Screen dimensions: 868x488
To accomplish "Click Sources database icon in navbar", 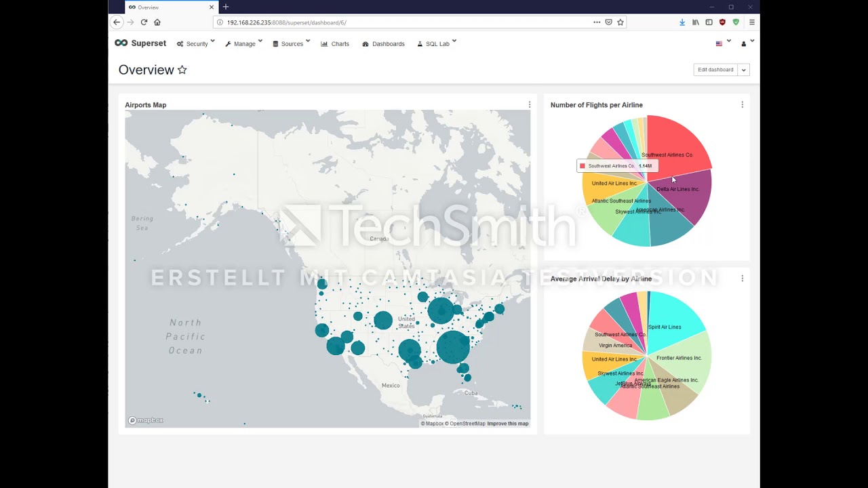I will (275, 44).
